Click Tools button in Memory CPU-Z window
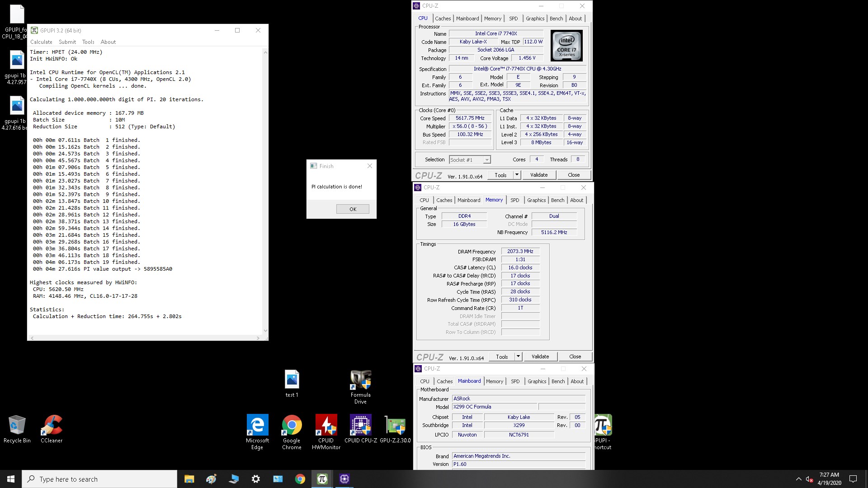The height and width of the screenshot is (488, 868). coord(502,357)
